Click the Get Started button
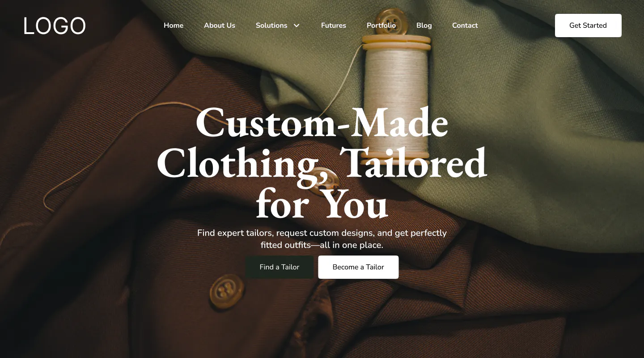This screenshot has height=358, width=644. click(588, 26)
